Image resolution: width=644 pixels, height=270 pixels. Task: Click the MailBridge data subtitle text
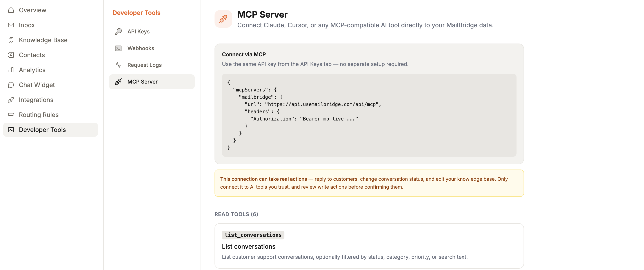click(365, 25)
